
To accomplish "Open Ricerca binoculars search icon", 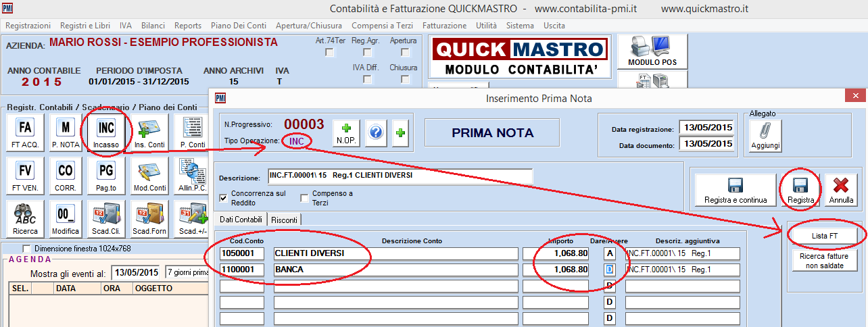I will tap(26, 218).
